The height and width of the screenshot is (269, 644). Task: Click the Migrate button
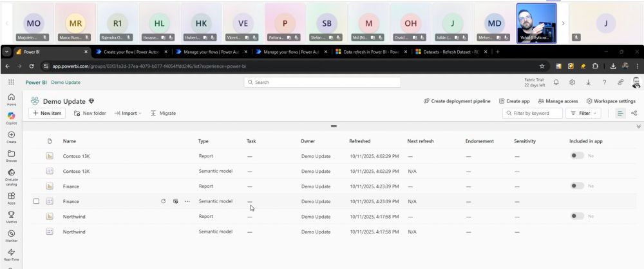coord(163,113)
